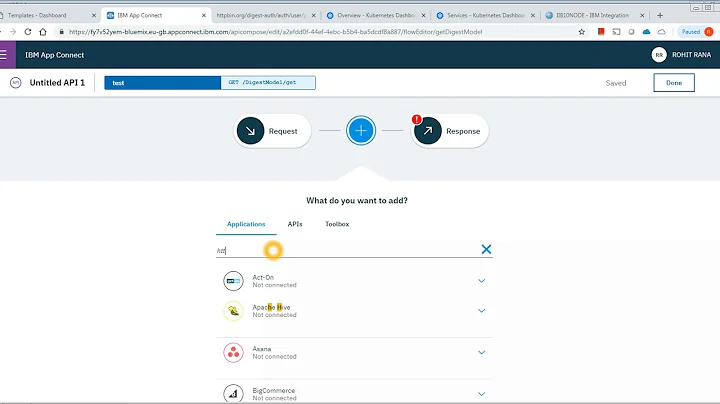Expand the Act-On application row

(x=481, y=281)
